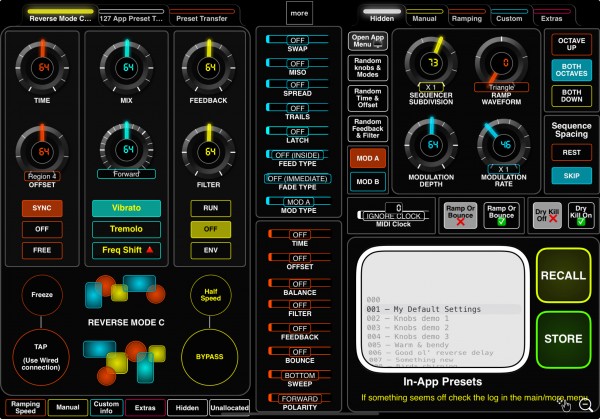Toggle the ramping TIME switch
Viewport: 600px width, 419px height.
(x=300, y=235)
